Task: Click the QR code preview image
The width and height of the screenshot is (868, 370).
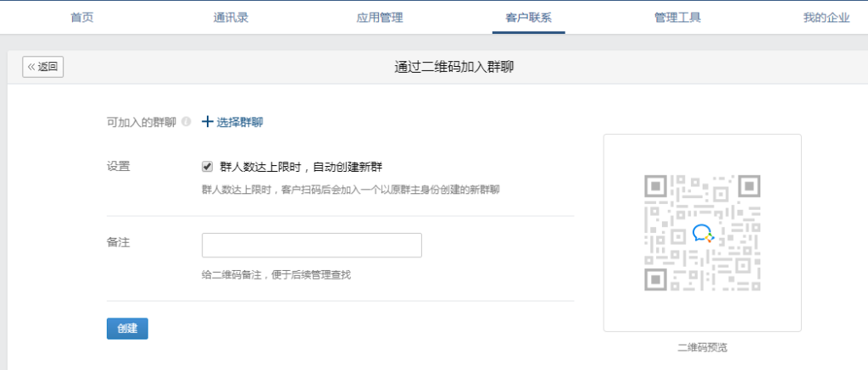Action: point(703,233)
